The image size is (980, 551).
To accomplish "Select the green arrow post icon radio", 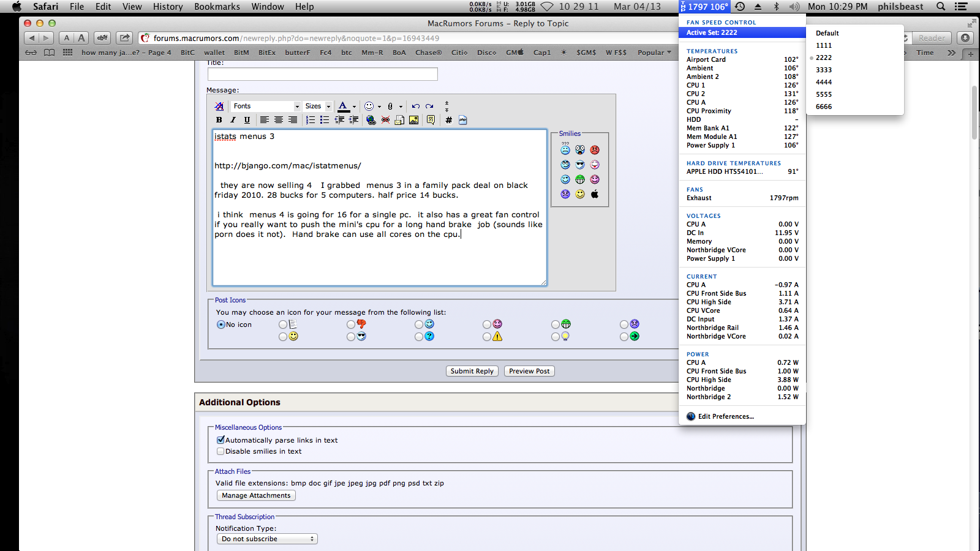I will coord(624,337).
